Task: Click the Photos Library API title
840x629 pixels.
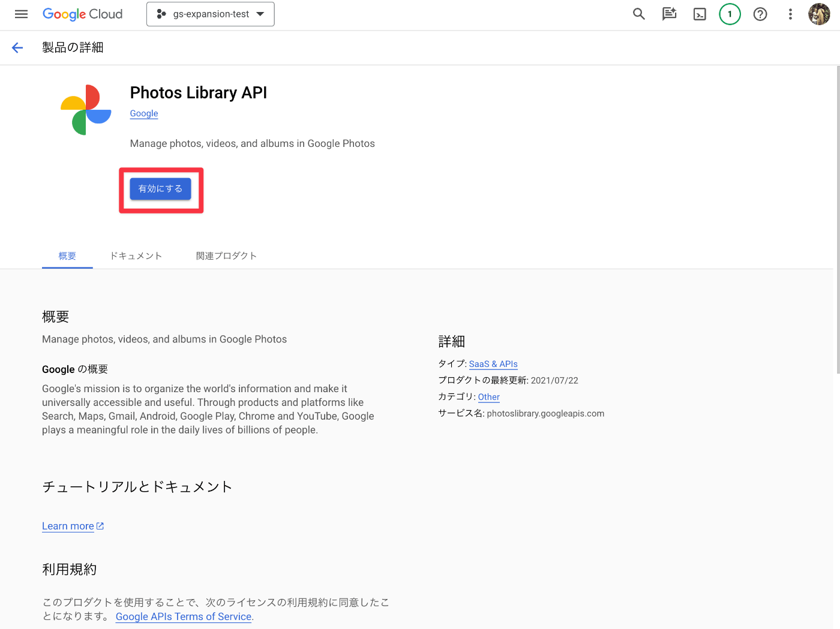Action: (x=199, y=93)
